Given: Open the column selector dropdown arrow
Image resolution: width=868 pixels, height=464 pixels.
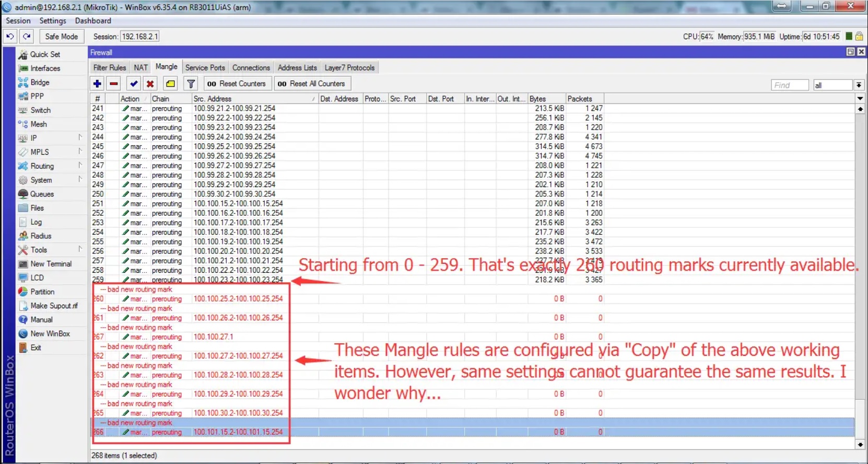Looking at the screenshot, I should (x=860, y=98).
